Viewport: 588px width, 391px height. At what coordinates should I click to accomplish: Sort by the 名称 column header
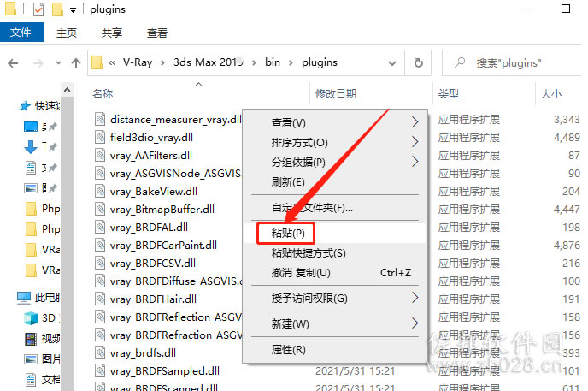point(103,93)
